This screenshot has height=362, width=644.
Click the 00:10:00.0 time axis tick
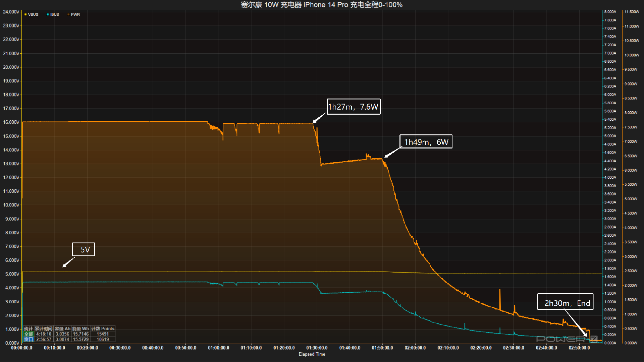pos(54,348)
